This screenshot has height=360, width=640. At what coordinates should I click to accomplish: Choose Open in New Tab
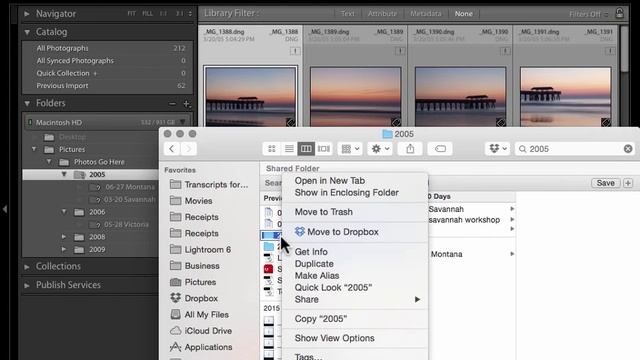tap(330, 180)
